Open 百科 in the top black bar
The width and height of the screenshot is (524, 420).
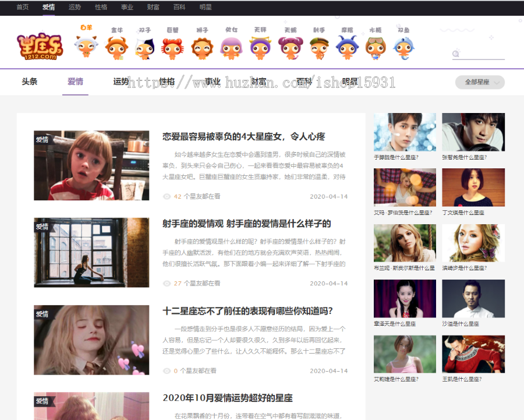tap(179, 7)
